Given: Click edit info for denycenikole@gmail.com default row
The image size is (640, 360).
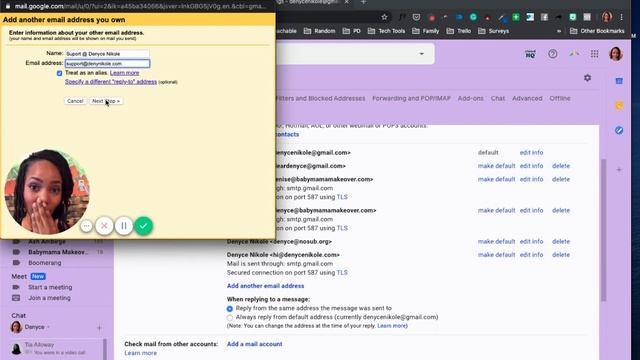Looking at the screenshot, I should (x=531, y=153).
